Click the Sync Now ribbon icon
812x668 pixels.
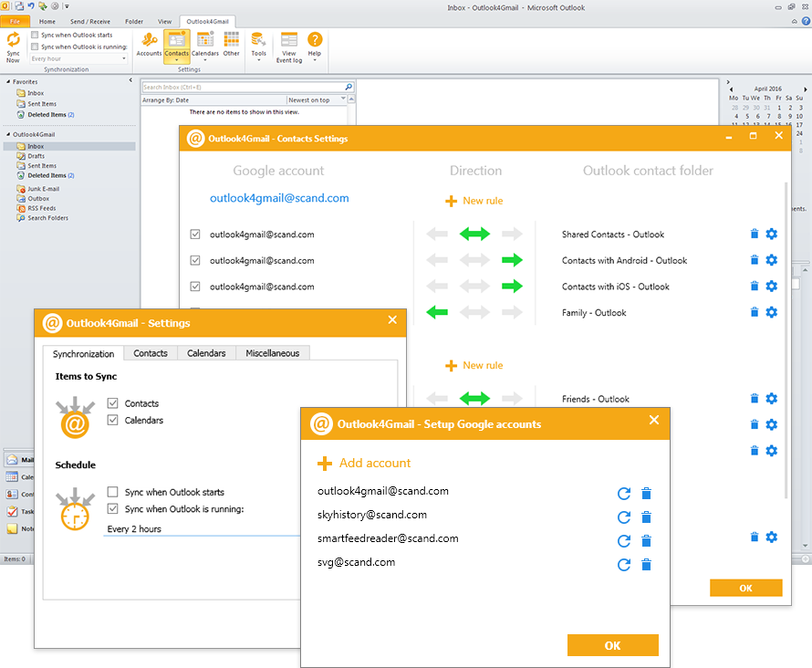click(13, 46)
